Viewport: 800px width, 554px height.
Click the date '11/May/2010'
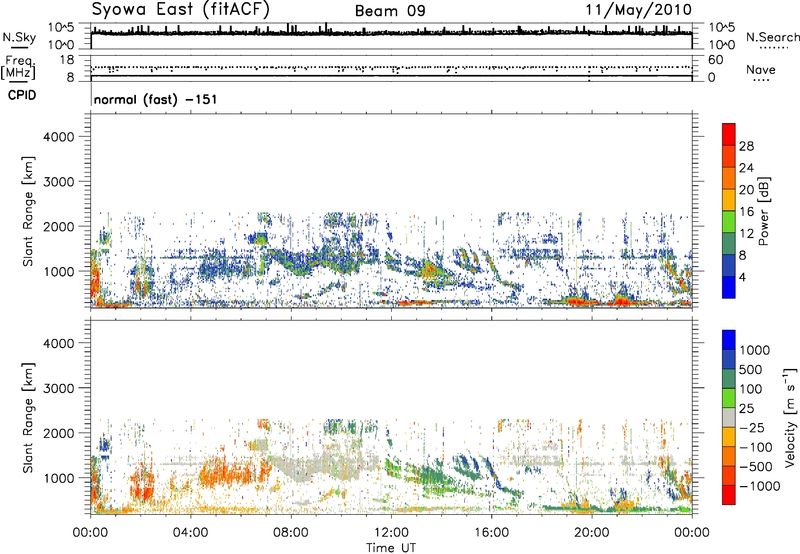pyautogui.click(x=638, y=10)
